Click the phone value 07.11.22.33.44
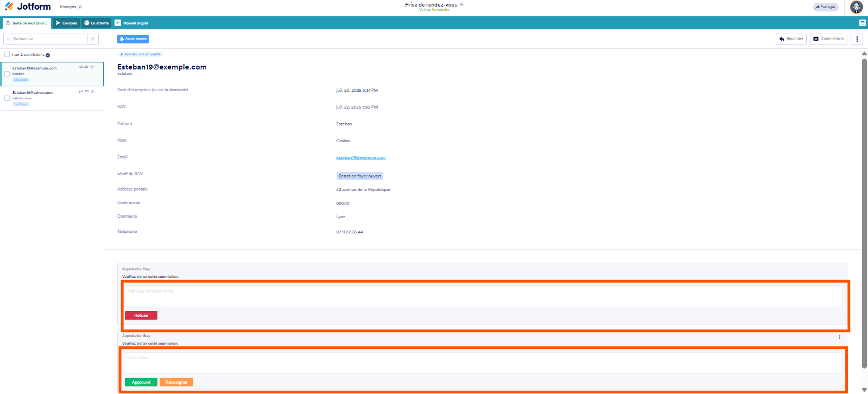Viewport: 868px width, 394px height. 350,232
